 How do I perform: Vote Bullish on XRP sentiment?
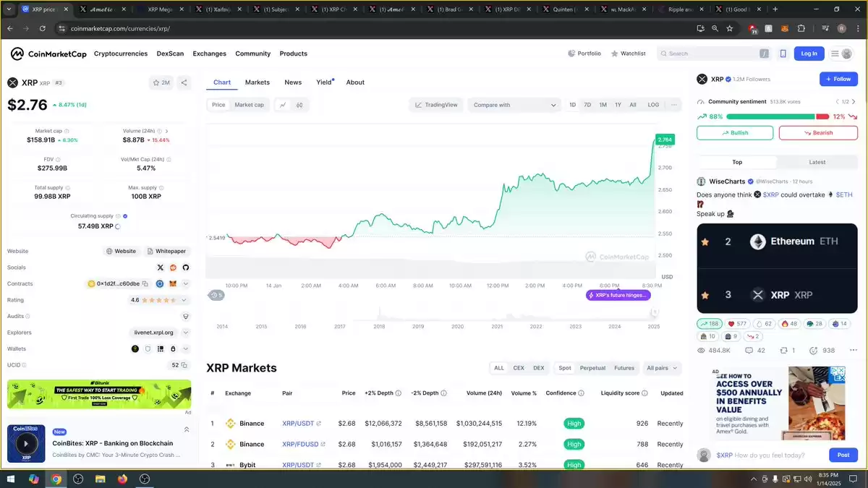tap(735, 133)
